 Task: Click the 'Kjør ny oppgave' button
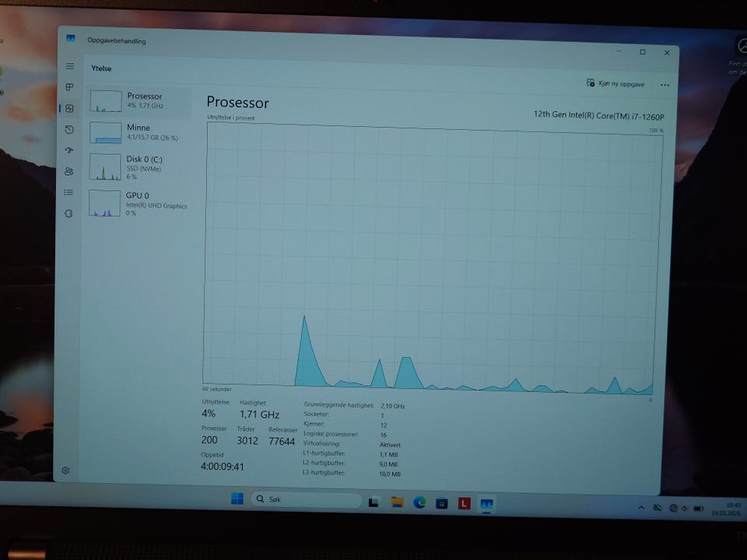coord(615,83)
